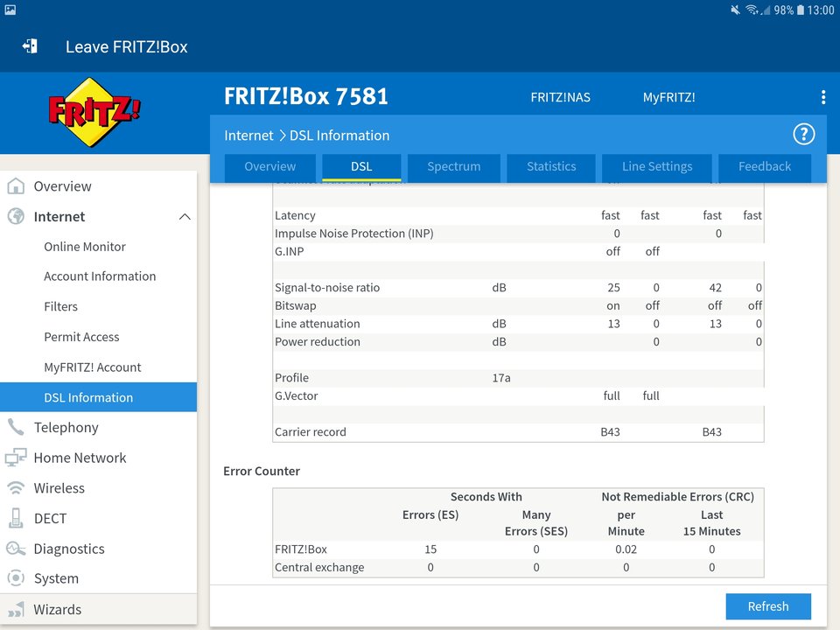Open System menu entry
The height and width of the screenshot is (630, 840).
click(56, 578)
